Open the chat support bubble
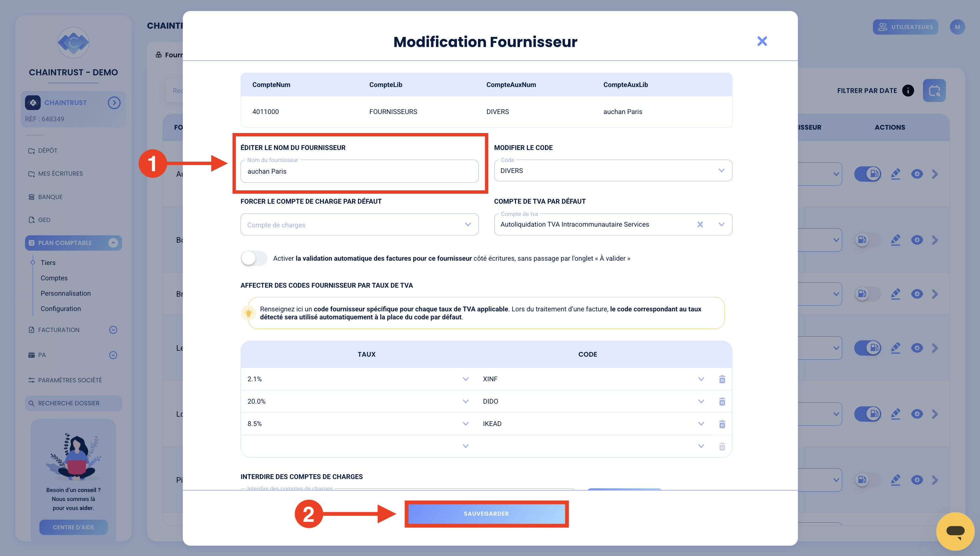The image size is (980, 556). pyautogui.click(x=955, y=531)
